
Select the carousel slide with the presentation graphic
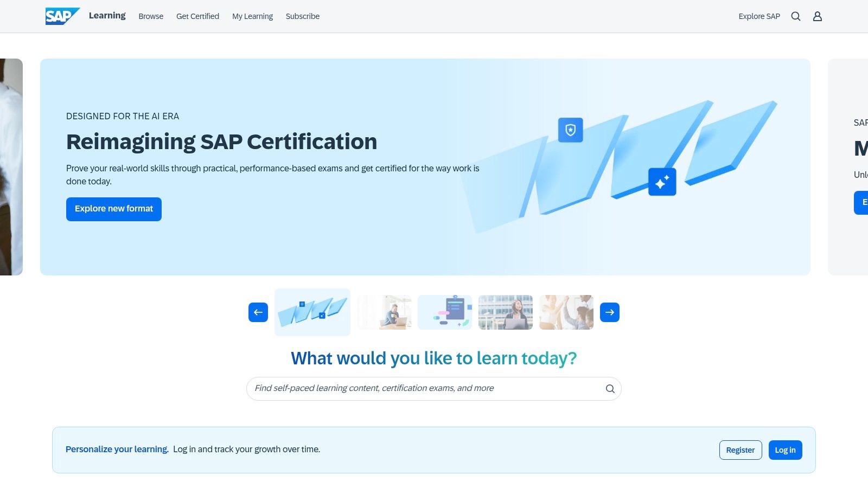click(444, 312)
